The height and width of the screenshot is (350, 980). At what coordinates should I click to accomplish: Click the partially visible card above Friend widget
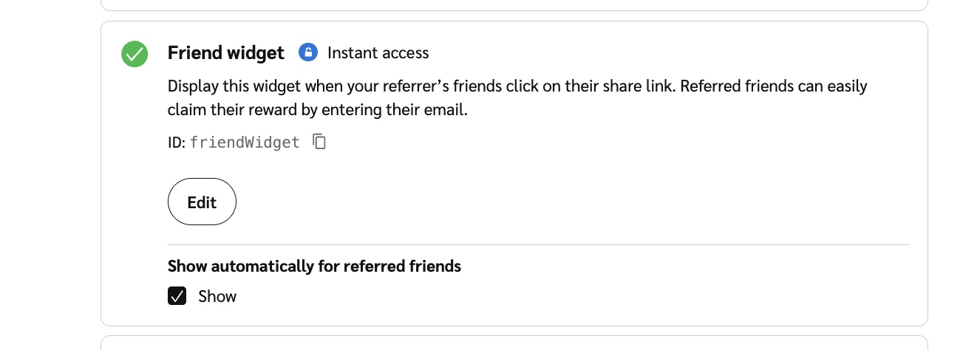coord(514,4)
